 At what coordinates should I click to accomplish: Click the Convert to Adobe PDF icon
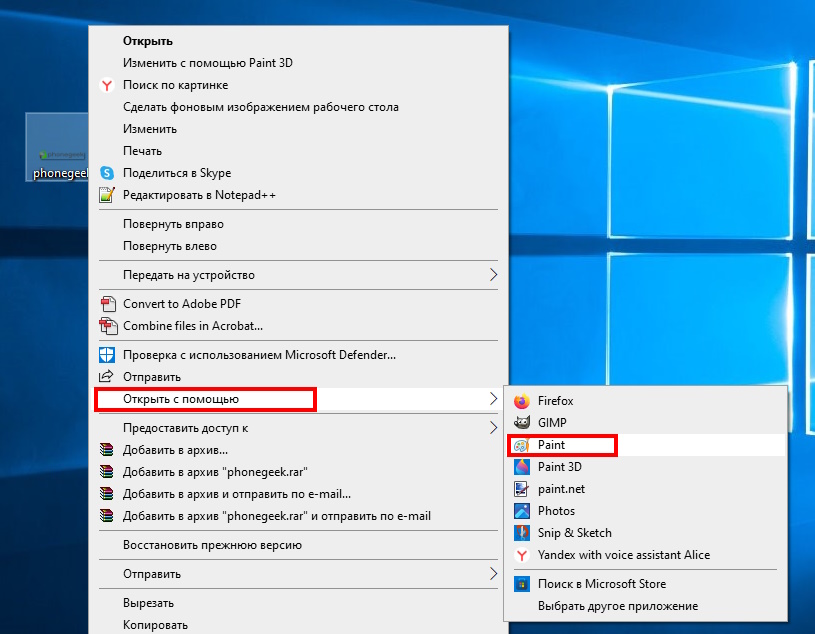click(108, 304)
